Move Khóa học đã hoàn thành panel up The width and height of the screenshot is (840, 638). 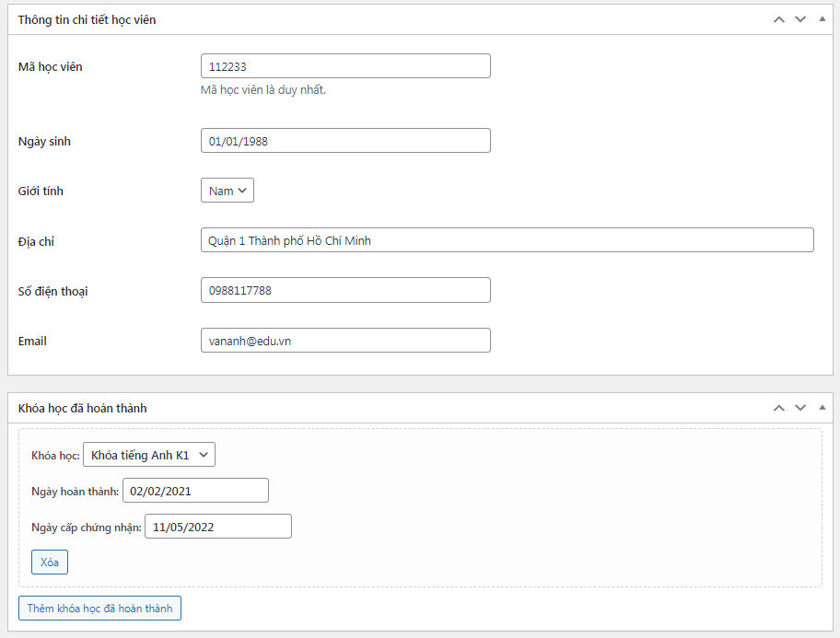point(779,408)
